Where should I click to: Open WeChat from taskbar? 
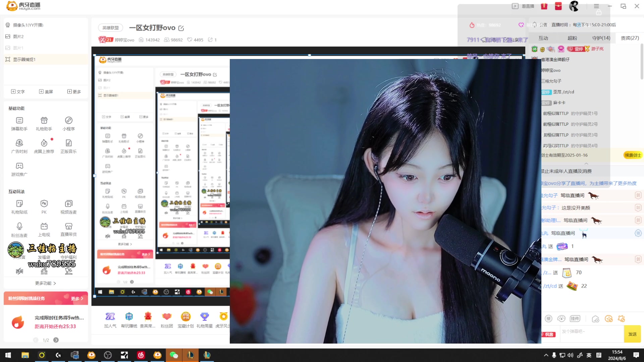174,355
